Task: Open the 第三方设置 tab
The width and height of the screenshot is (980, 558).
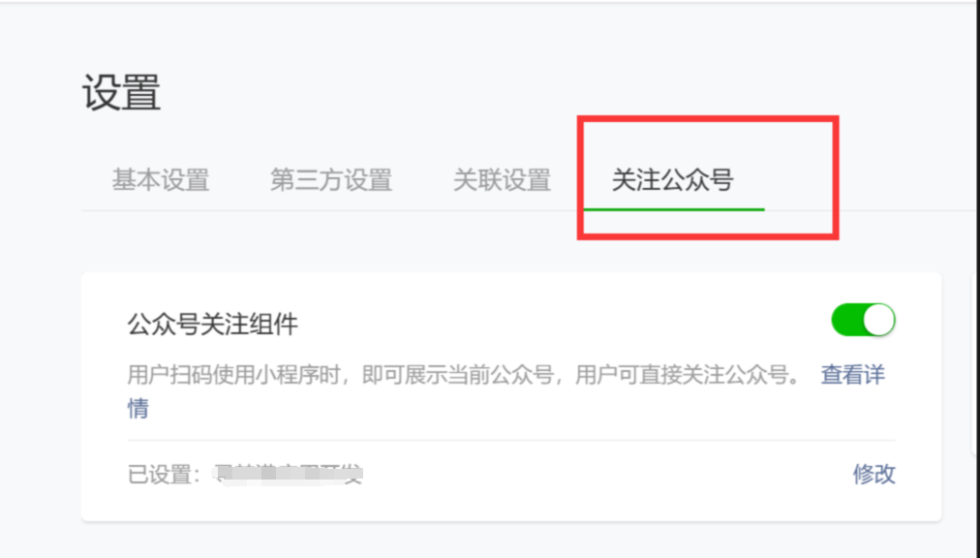Action: click(331, 180)
